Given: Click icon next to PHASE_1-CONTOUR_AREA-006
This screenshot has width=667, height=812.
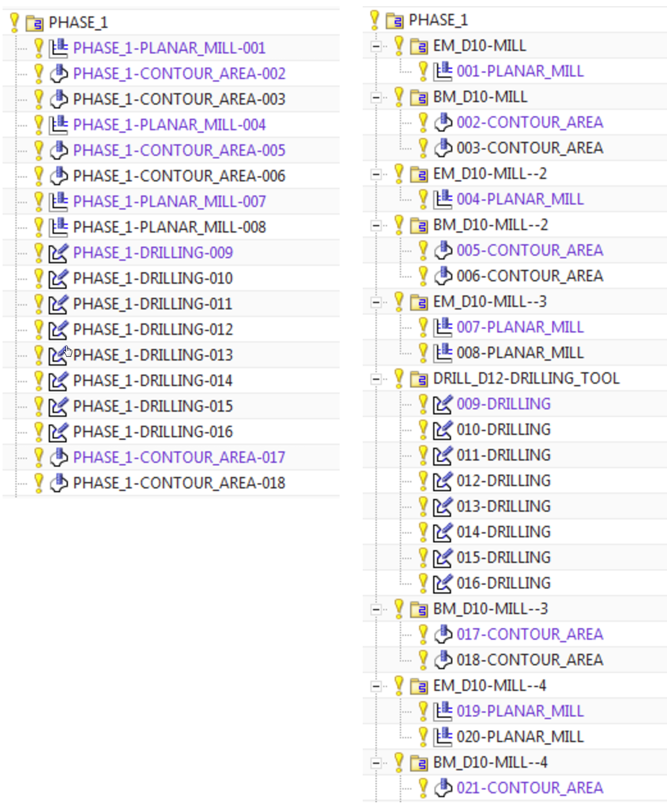Looking at the screenshot, I should [58, 176].
